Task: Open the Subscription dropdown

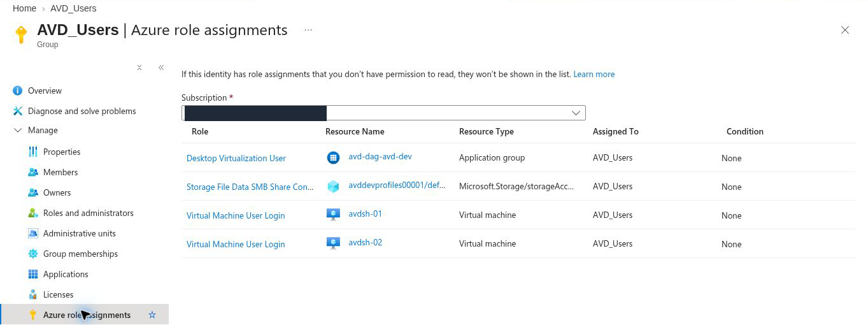Action: point(383,113)
